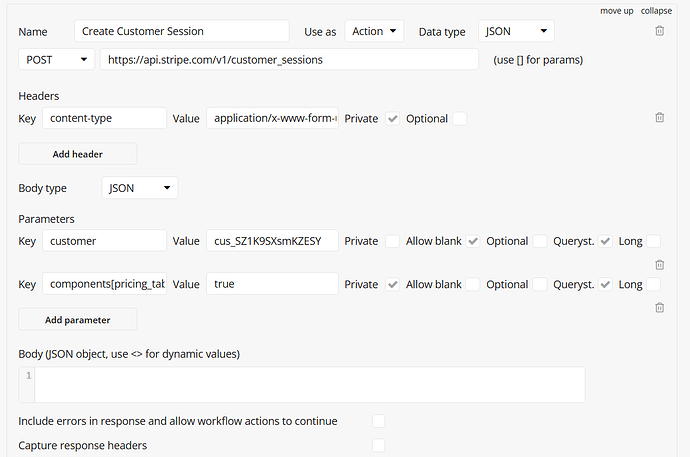Delete the customer parameter row
690x457 pixels.
[x=659, y=265]
